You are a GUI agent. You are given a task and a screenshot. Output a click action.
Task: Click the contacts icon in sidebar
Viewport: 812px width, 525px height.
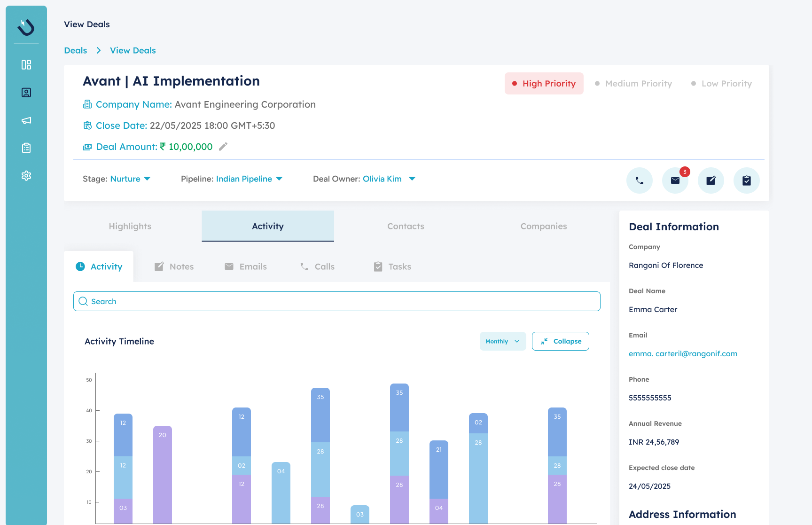click(26, 93)
